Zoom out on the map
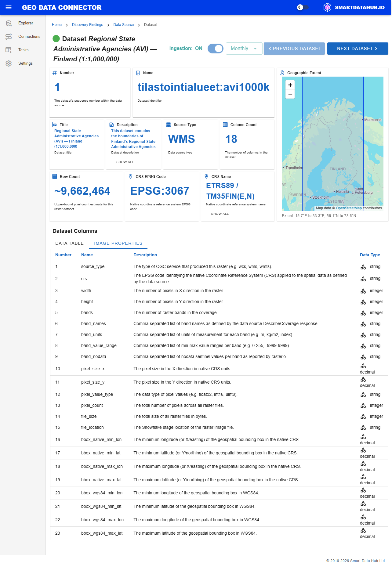This screenshot has height=567, width=392. (290, 94)
